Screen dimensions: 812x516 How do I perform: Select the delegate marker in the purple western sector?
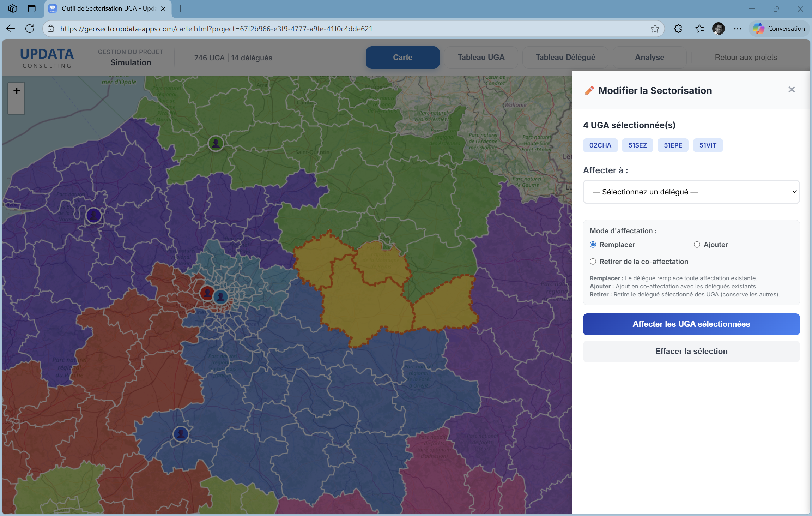pos(93,215)
